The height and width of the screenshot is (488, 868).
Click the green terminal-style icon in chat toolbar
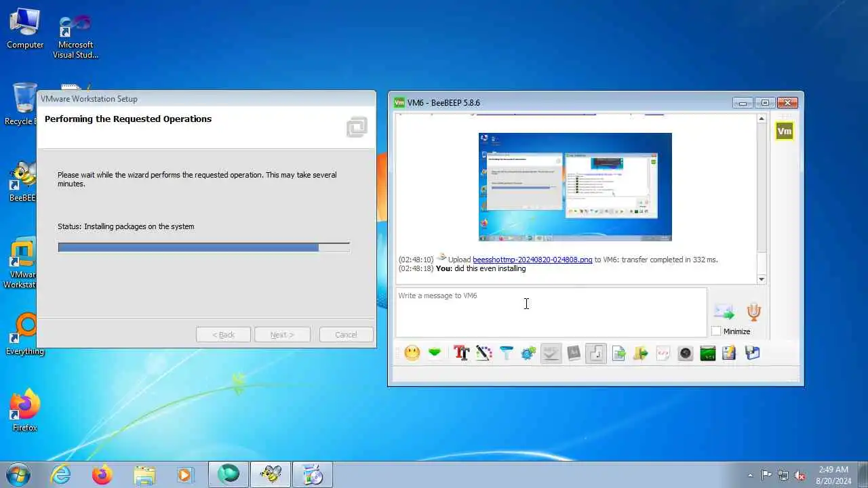(708, 353)
